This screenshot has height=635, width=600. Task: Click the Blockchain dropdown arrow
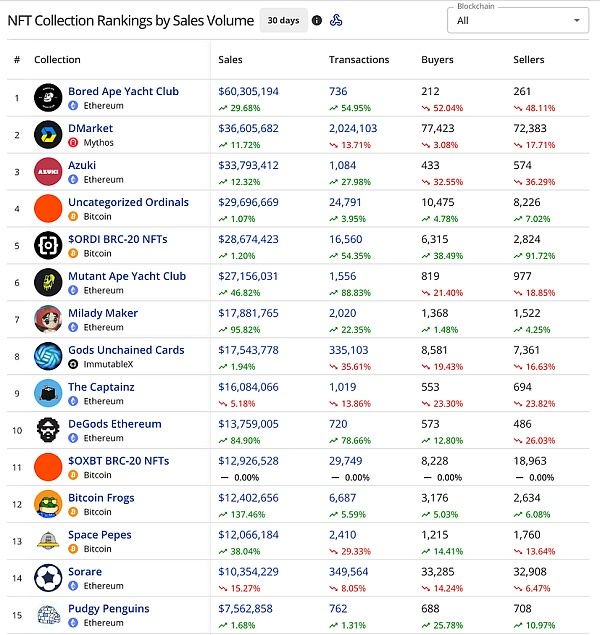pos(577,21)
